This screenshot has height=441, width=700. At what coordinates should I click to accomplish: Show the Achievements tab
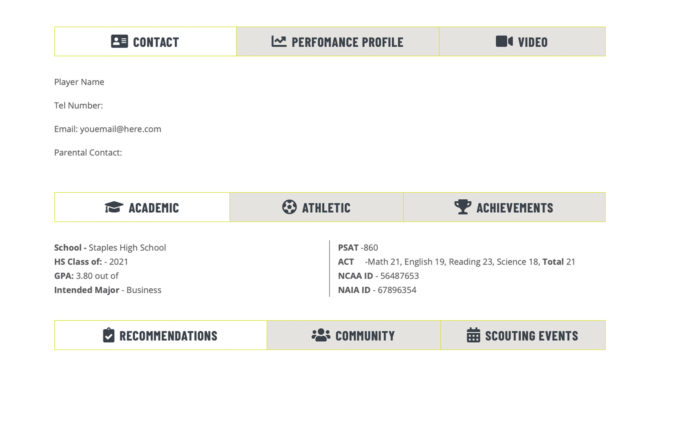pyautogui.click(x=504, y=207)
